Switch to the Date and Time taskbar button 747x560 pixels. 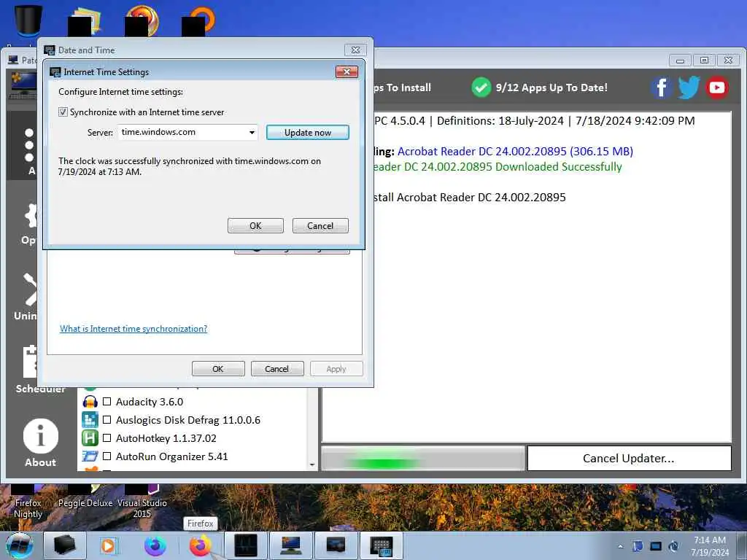(382, 545)
